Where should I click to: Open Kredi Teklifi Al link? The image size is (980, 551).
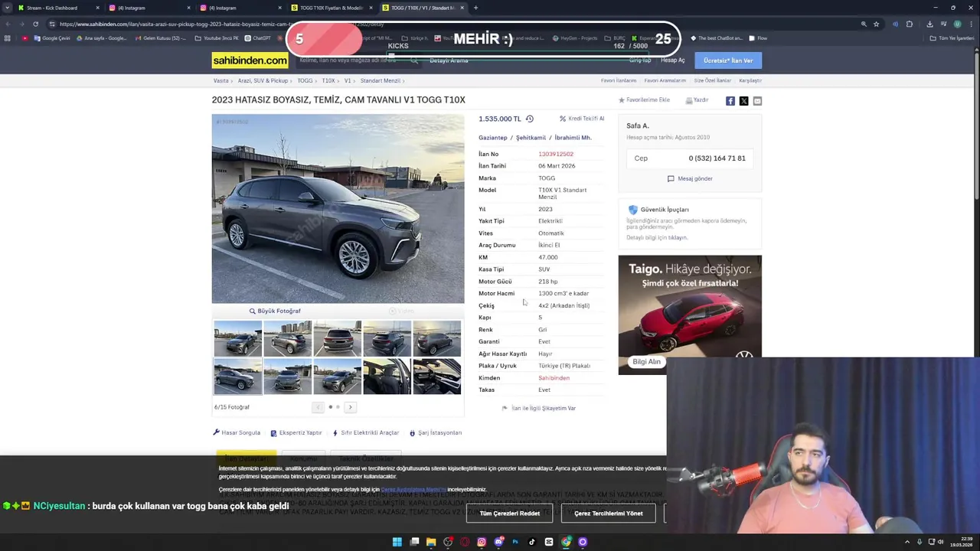point(582,119)
